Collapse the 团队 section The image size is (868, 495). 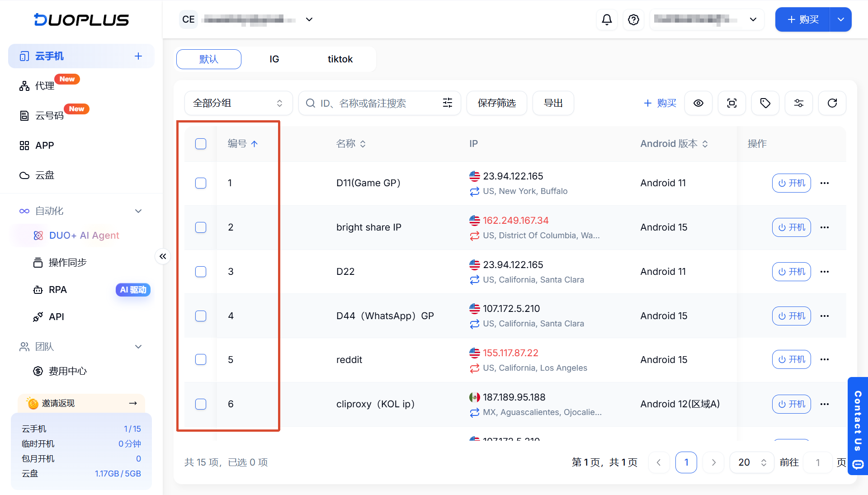[x=138, y=347]
